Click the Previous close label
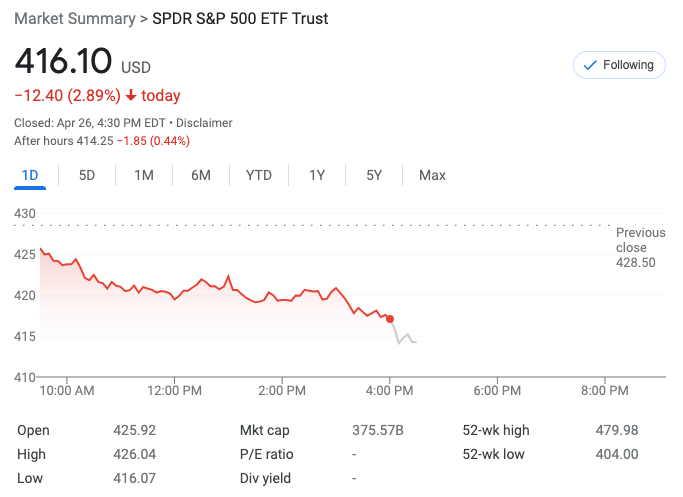Image resolution: width=683 pixels, height=497 pixels. (x=640, y=240)
